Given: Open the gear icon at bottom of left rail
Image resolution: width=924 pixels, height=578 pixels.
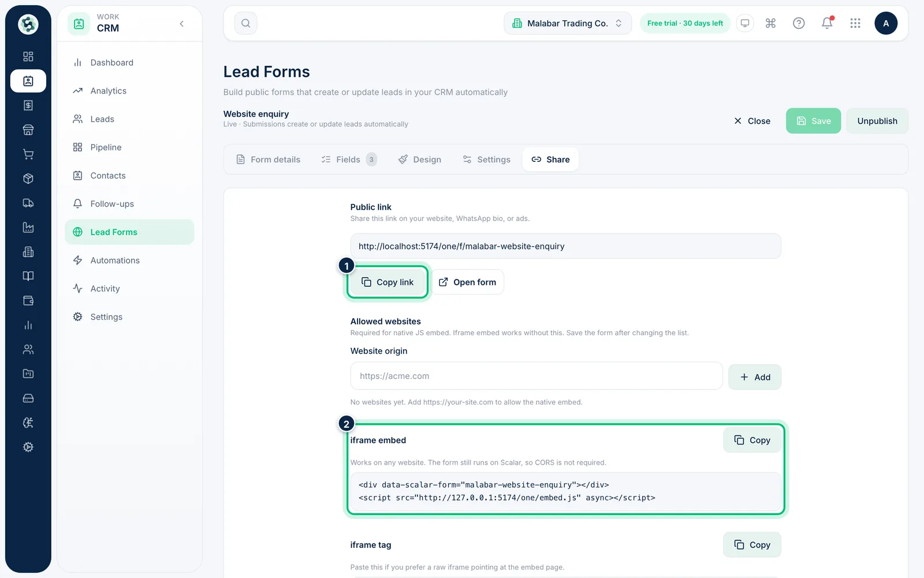Looking at the screenshot, I should [28, 447].
